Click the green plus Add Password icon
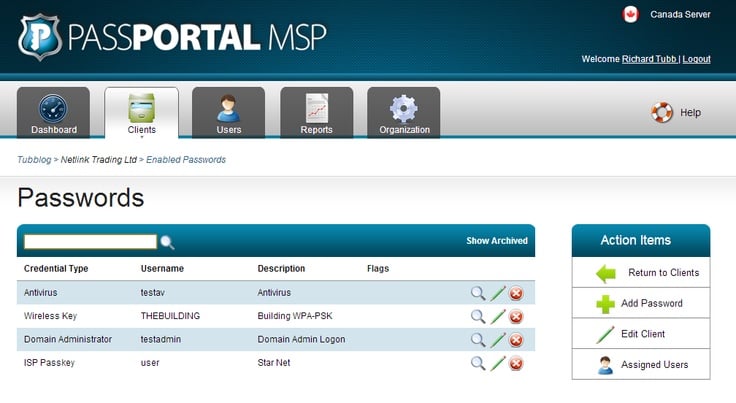The width and height of the screenshot is (736, 403). (606, 304)
